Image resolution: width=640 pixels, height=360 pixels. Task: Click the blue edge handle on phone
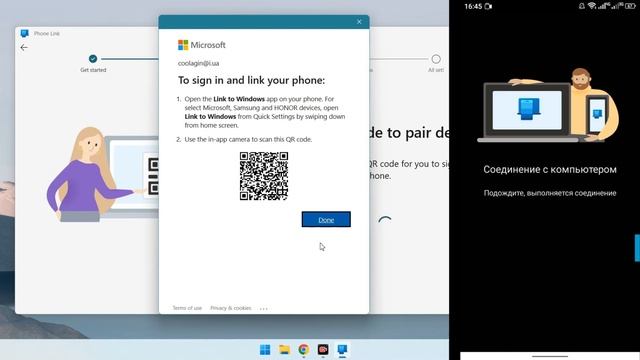[x=637, y=248]
